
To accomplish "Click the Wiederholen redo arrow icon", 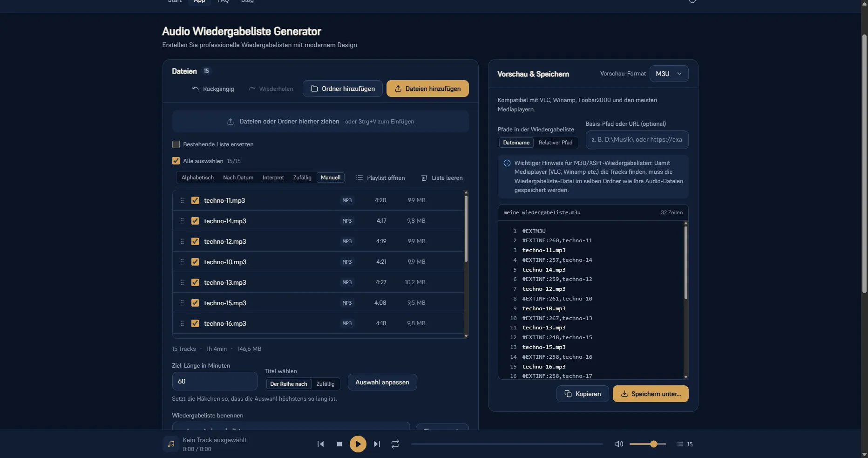I will pos(252,89).
